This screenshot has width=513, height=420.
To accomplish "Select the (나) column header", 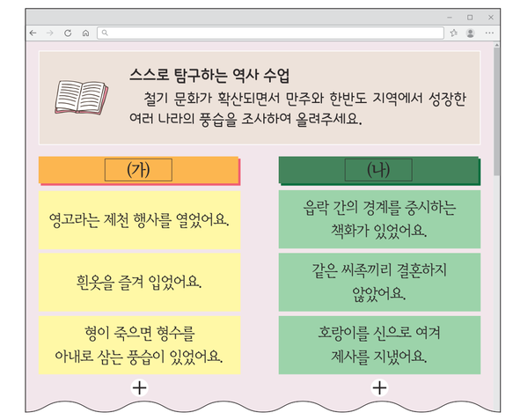I will click(379, 170).
